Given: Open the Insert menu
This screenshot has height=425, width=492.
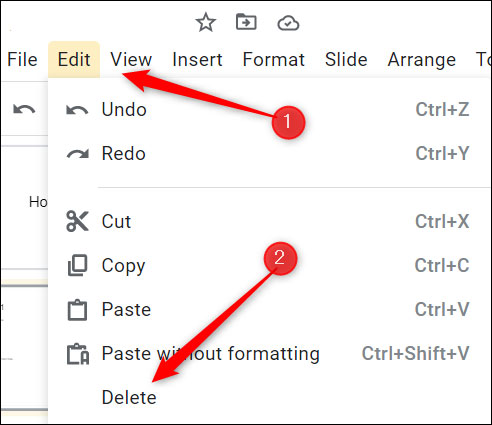Looking at the screenshot, I should pos(197,60).
